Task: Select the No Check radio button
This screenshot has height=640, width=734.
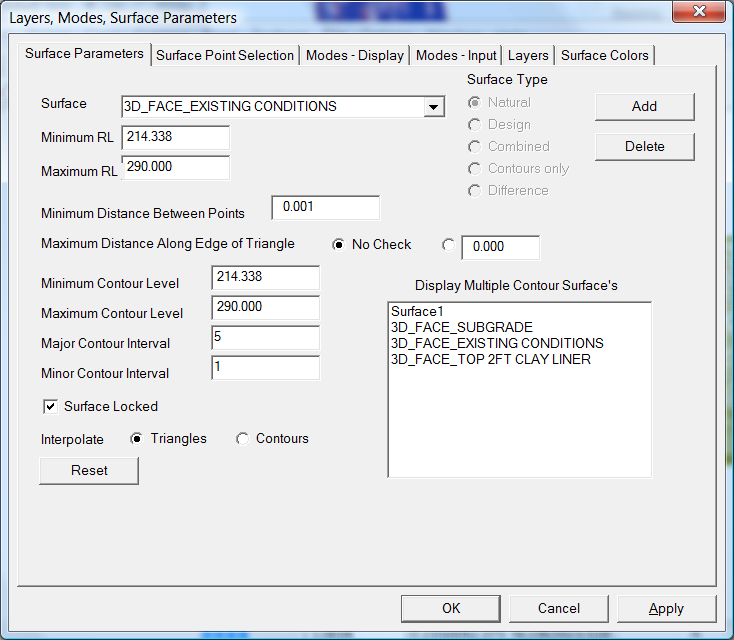Action: [x=339, y=245]
